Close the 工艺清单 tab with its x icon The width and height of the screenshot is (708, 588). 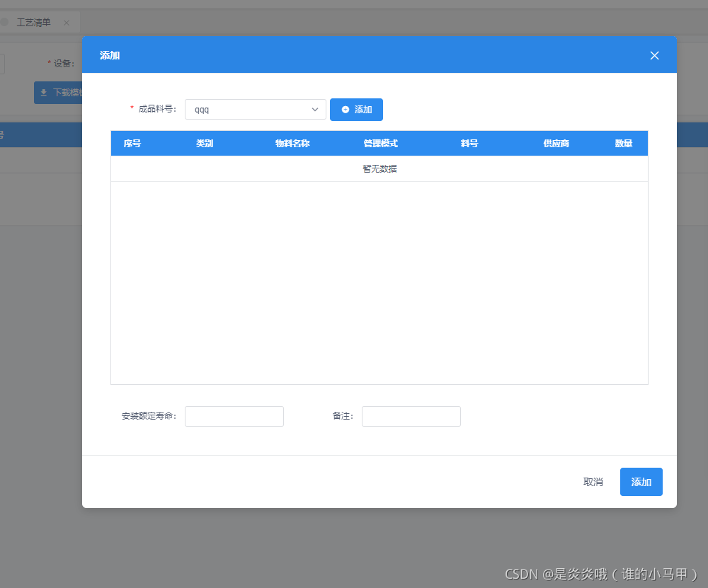pos(66,22)
